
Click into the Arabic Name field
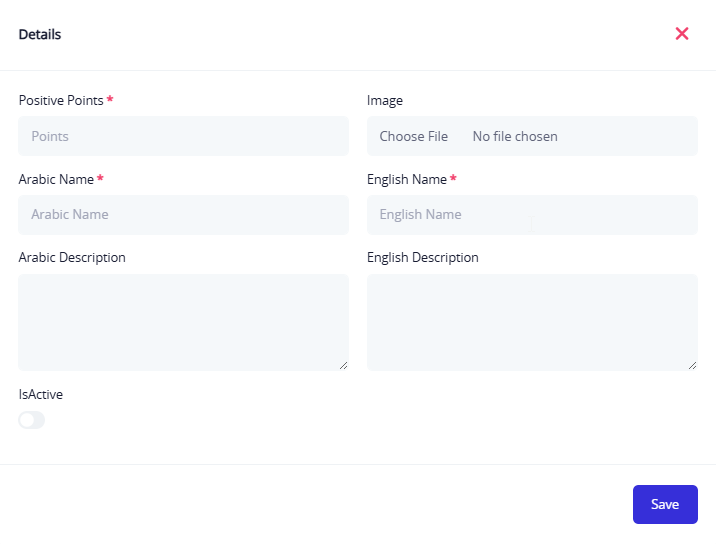click(183, 214)
